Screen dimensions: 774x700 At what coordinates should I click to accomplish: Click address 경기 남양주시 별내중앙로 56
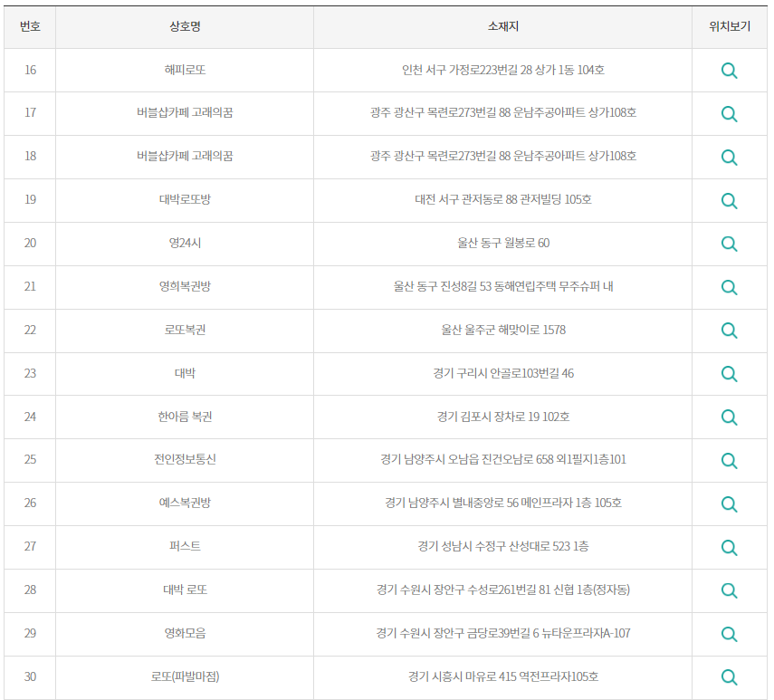coord(502,503)
